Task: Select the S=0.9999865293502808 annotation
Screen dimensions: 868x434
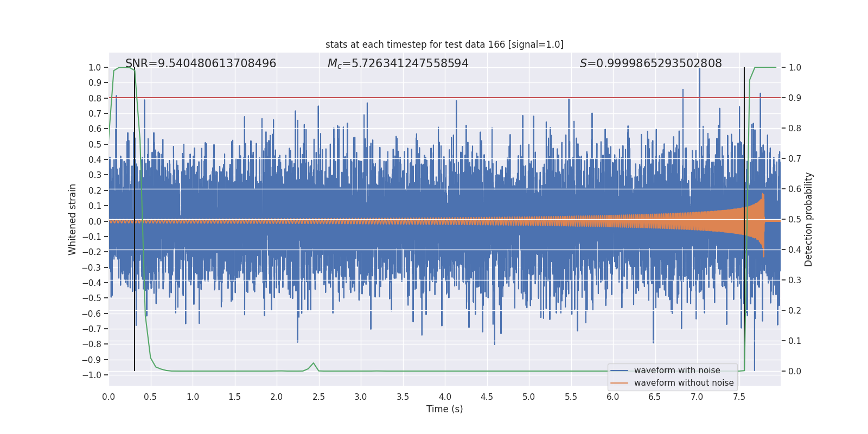Action: tap(650, 63)
